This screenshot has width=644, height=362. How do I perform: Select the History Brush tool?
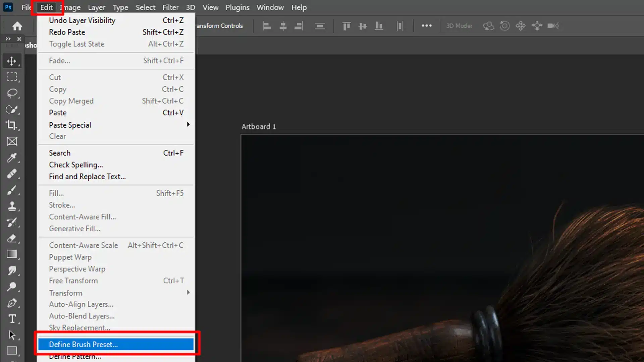12,222
